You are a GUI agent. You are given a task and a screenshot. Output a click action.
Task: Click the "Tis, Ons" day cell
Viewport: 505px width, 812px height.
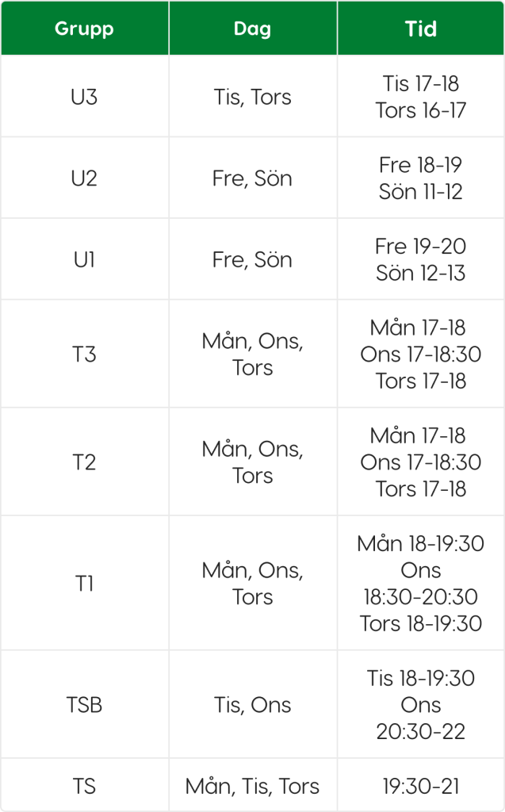click(252, 705)
